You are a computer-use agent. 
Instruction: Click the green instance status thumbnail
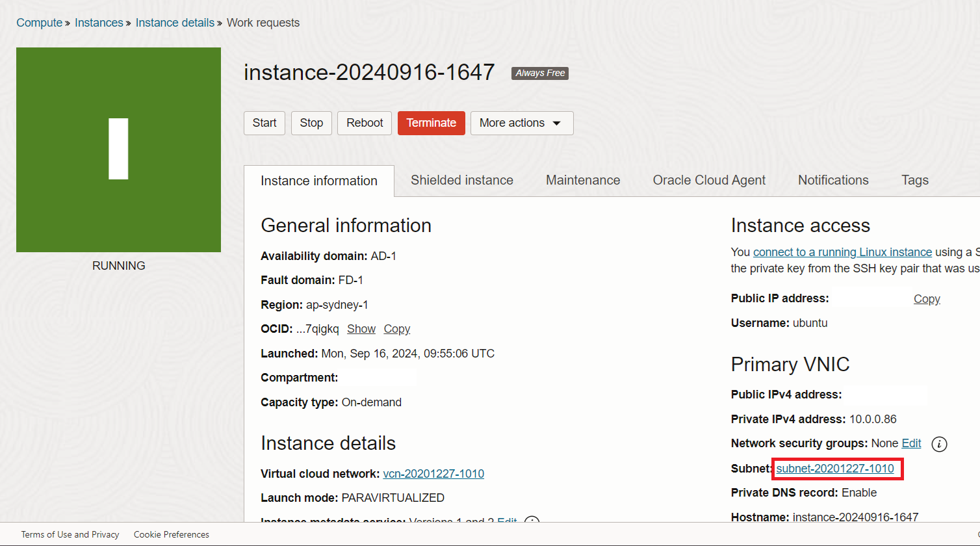pos(118,149)
